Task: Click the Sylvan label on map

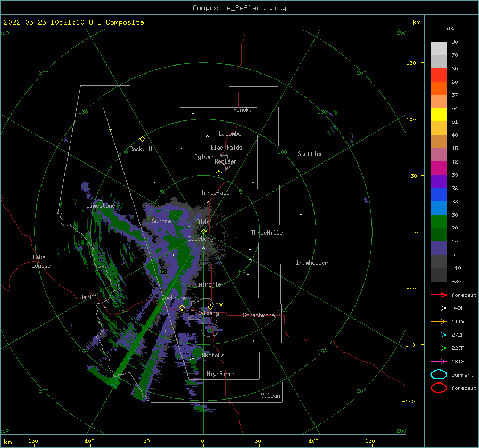Action: pos(204,157)
